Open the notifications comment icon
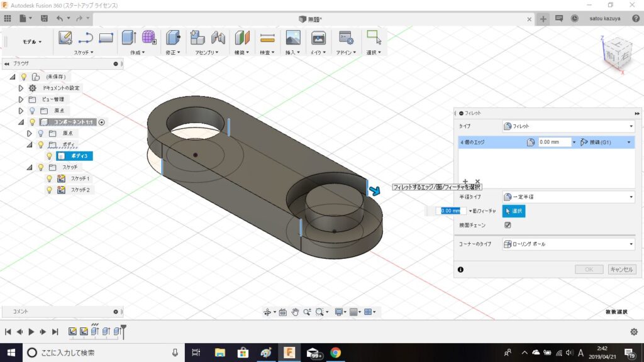Image resolution: width=644 pixels, height=362 pixels. click(x=559, y=18)
